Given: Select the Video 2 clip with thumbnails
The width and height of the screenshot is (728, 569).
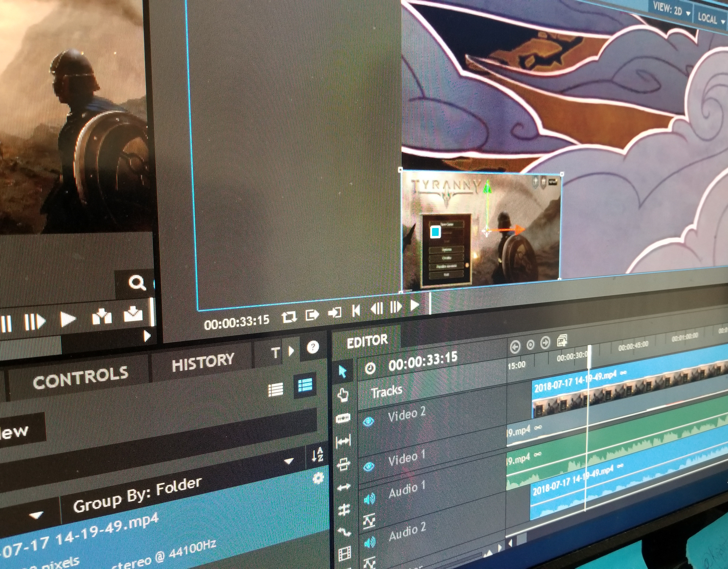Looking at the screenshot, I should pyautogui.click(x=630, y=383).
